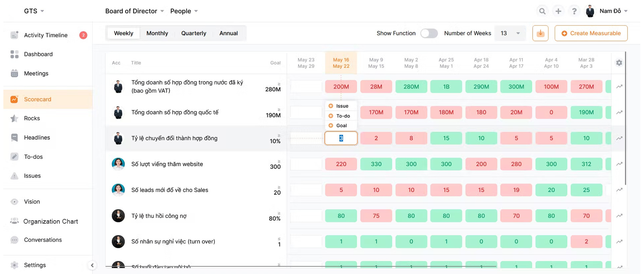Open trend chart icon for website visits row
The width and height of the screenshot is (644, 274).
pyautogui.click(x=619, y=164)
